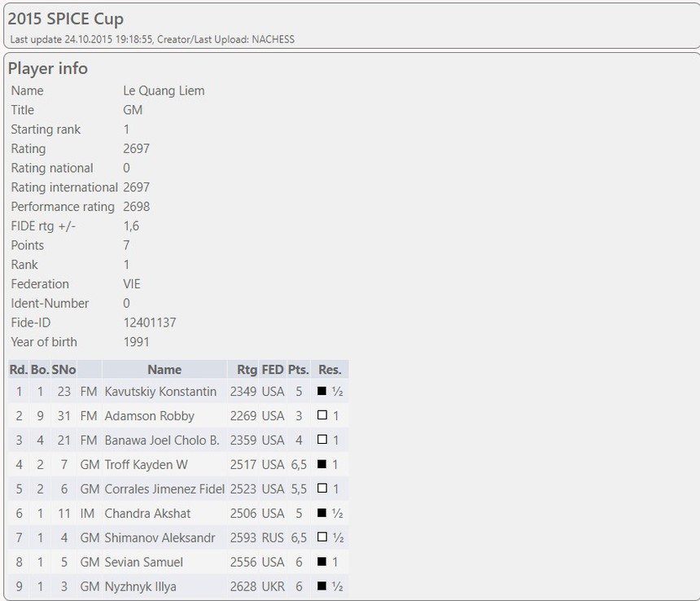
Task: Click black color square in Troff Kayden row
Action: tap(322, 465)
